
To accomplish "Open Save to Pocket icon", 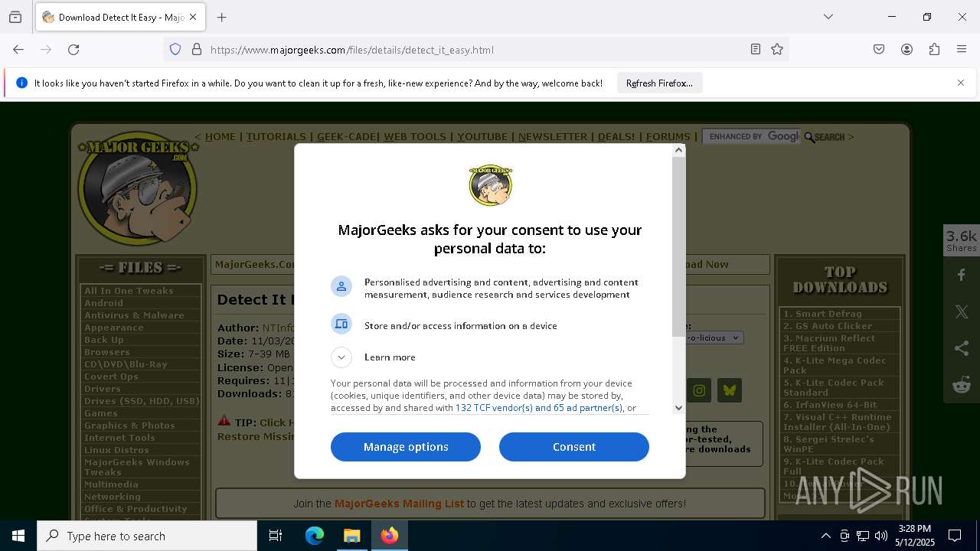I will [x=879, y=50].
